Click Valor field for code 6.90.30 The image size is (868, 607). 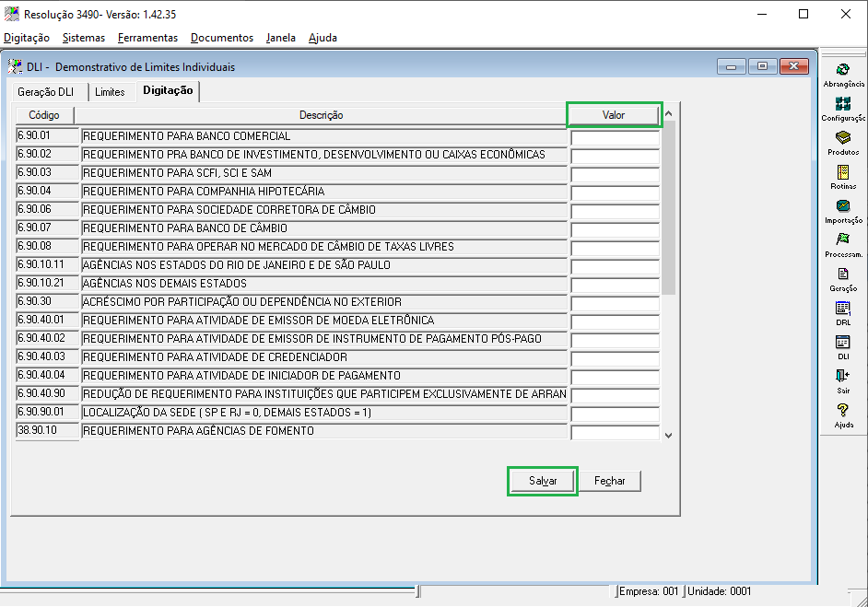[x=615, y=303]
